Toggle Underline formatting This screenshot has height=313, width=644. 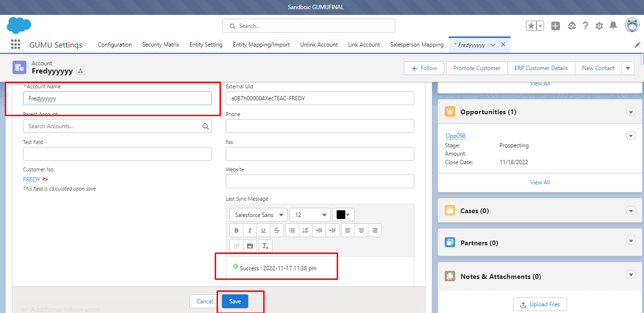263,230
